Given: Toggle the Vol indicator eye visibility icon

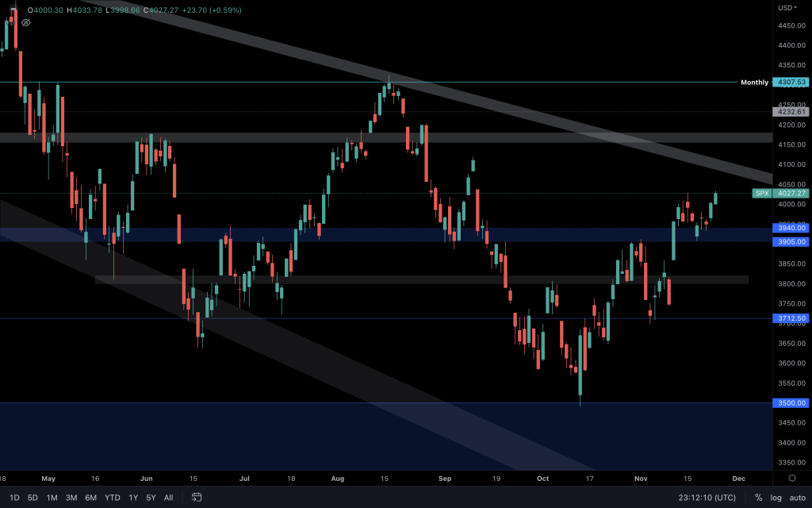Looking at the screenshot, I should point(26,23).
